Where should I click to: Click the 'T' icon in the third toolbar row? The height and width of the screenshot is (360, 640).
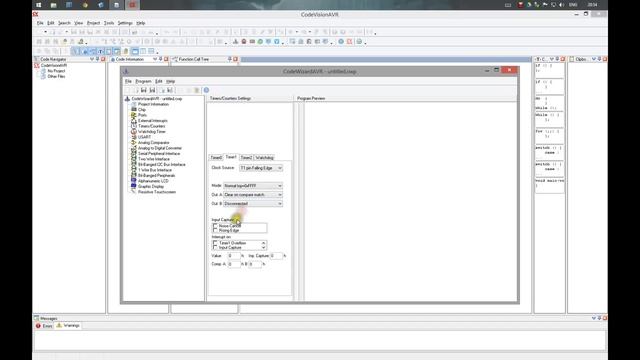100,51
